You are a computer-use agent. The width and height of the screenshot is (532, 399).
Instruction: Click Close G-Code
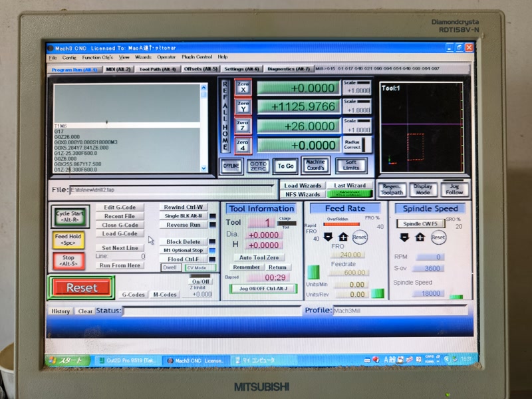(120, 225)
